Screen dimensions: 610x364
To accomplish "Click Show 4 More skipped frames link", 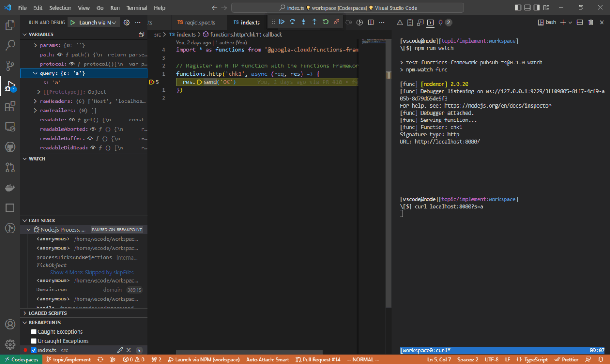I will pyautogui.click(x=92, y=273).
